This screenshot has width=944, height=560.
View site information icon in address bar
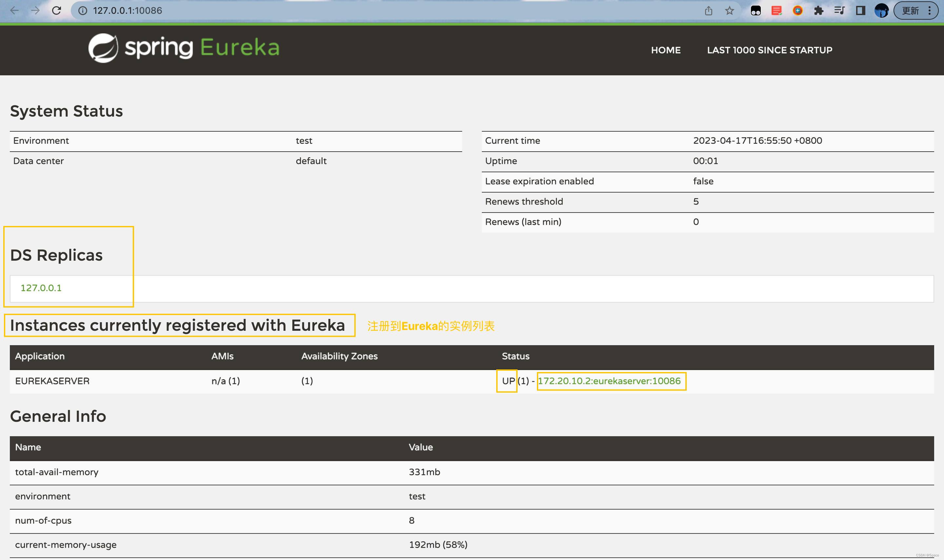tap(82, 10)
